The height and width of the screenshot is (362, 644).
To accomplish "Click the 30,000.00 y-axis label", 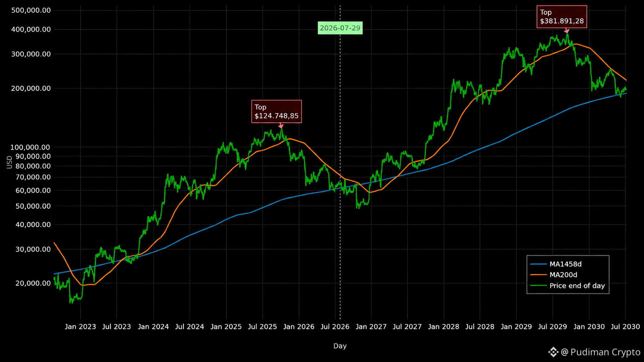I will click(x=33, y=249).
